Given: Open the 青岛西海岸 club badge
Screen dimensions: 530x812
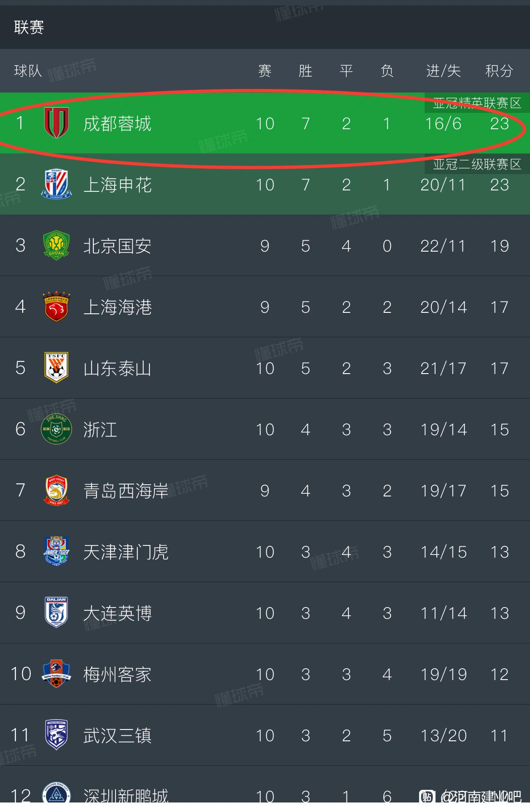Looking at the screenshot, I should 57,490.
